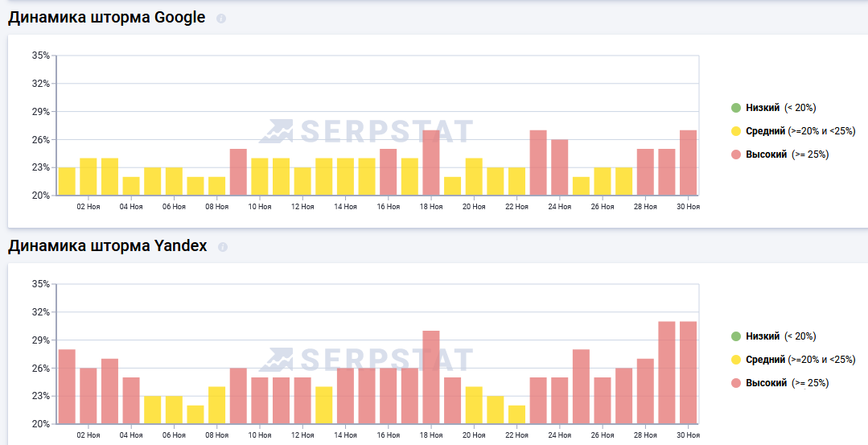Click yellow Средний legend dot in Yandex chart
This screenshot has width=868, height=445.
pos(735,360)
